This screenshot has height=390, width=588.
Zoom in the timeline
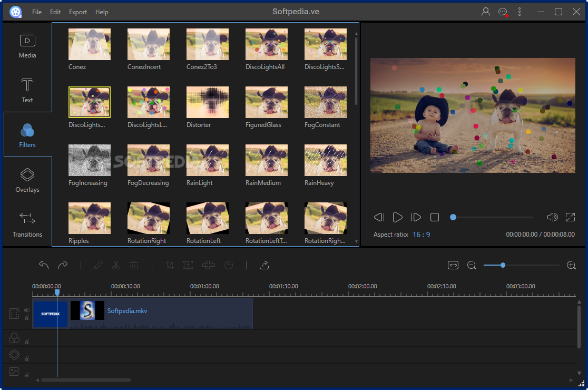tap(571, 265)
